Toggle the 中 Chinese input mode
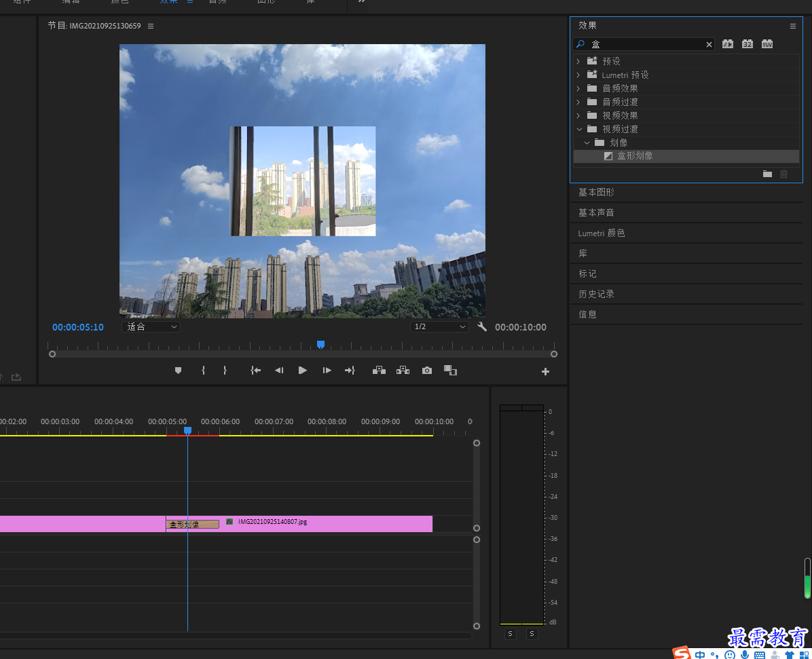812x659 pixels. point(700,655)
